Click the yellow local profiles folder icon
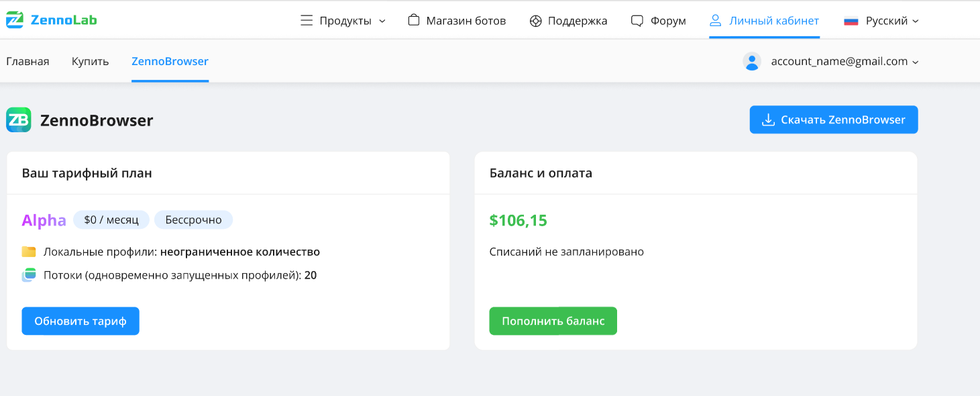The image size is (980, 396). pyautogui.click(x=29, y=252)
